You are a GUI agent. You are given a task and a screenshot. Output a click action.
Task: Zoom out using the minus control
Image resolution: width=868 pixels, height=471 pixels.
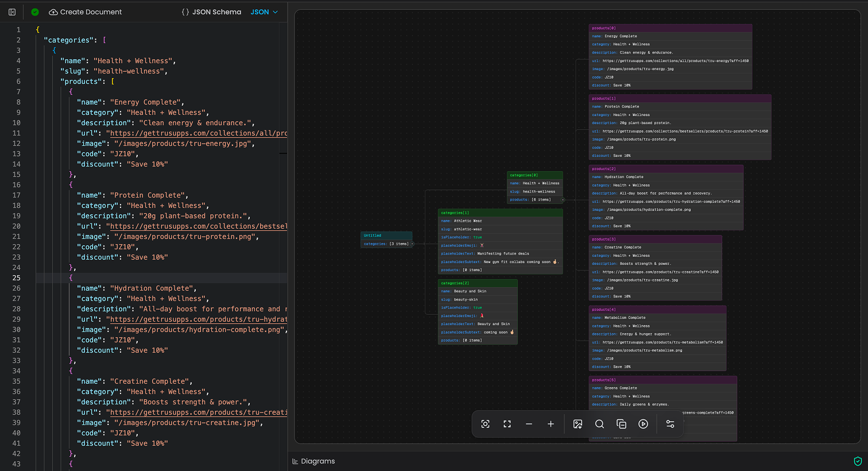tap(529, 424)
